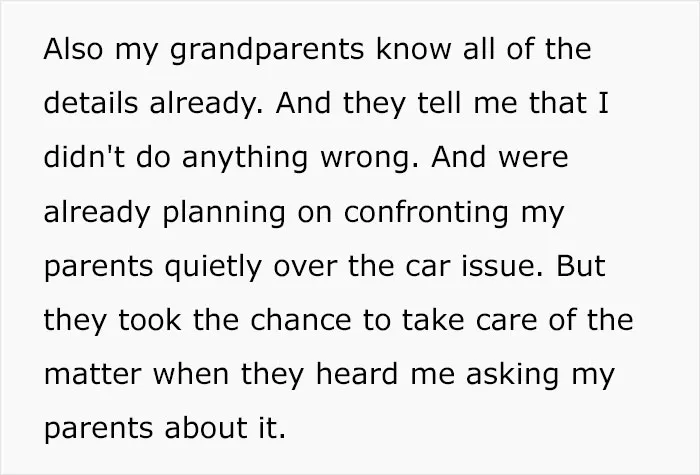The height and width of the screenshot is (475, 700).
Task: Click the word "grandparents" in first line
Action: [x=267, y=50]
